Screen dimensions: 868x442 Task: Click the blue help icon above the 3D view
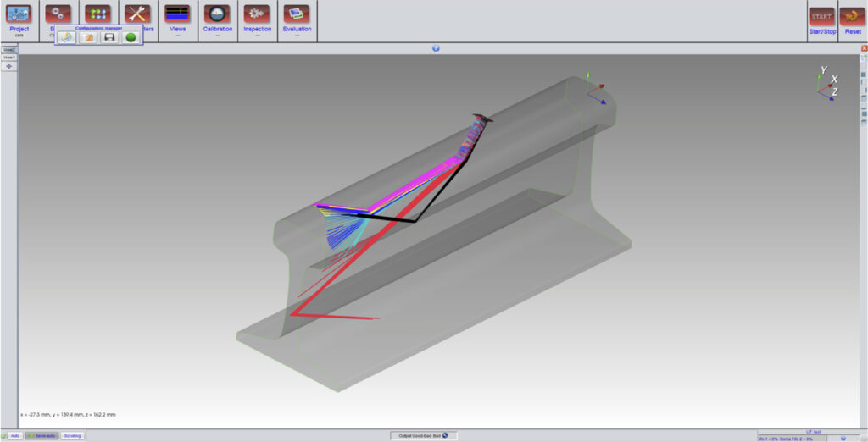click(436, 48)
